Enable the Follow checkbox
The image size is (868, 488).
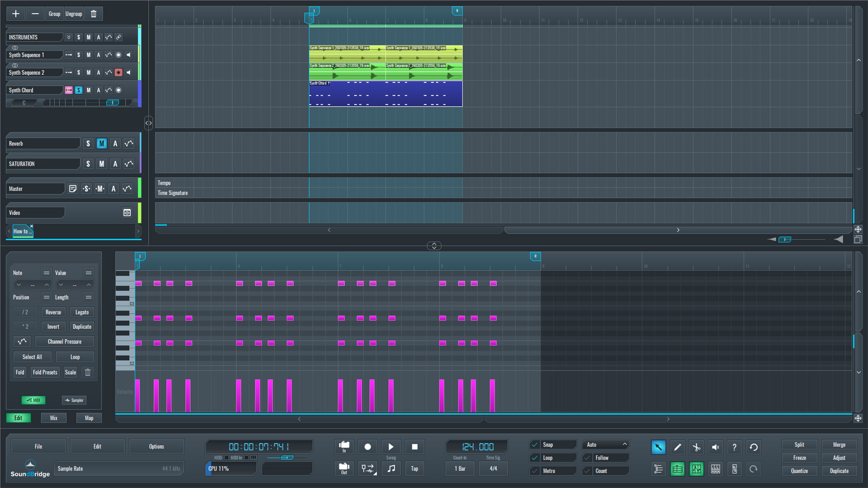coord(588,458)
